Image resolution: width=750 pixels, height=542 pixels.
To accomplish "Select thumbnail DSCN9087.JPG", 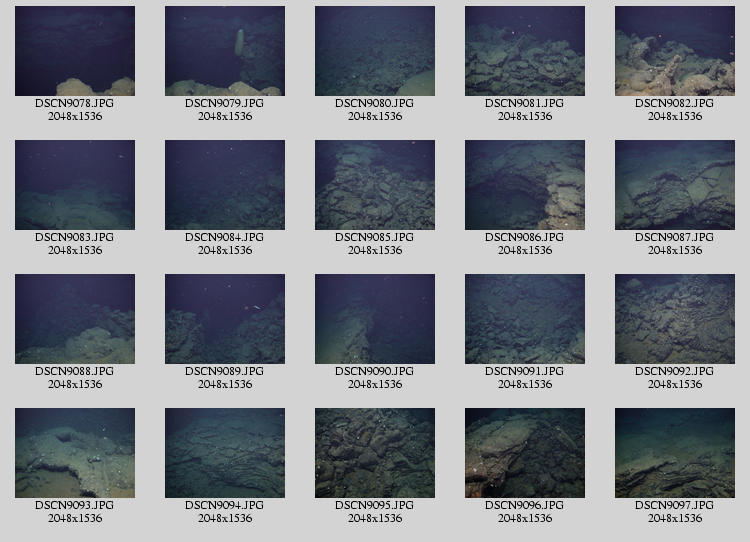I will (x=675, y=185).
